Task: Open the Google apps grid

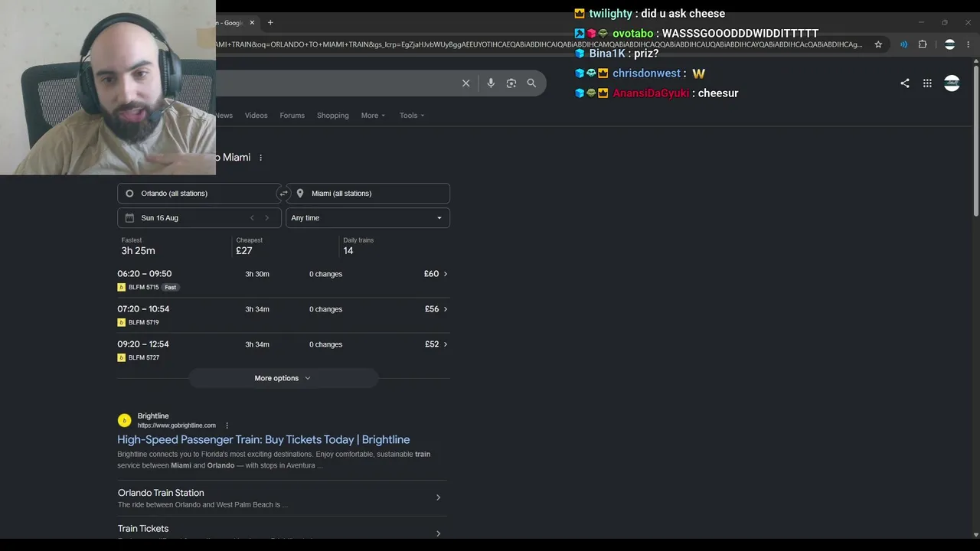Action: [x=927, y=83]
